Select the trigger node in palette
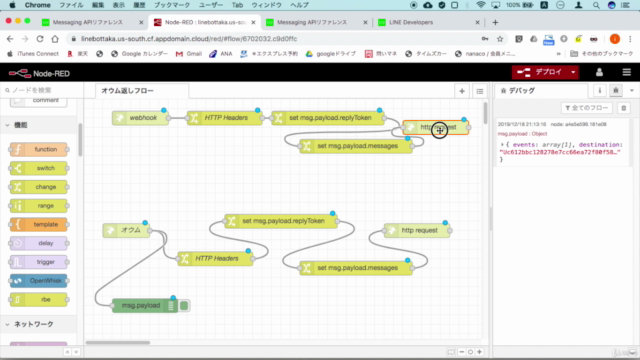Image resolution: width=640 pixels, height=360 pixels. 39,262
